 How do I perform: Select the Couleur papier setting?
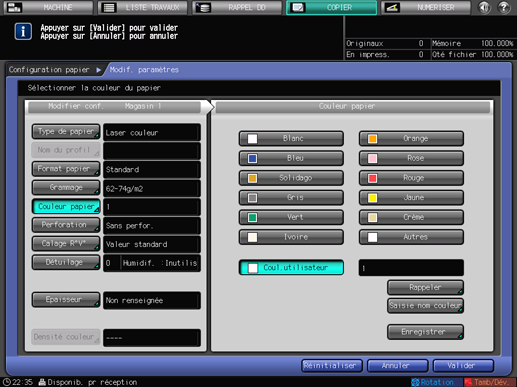pos(66,206)
